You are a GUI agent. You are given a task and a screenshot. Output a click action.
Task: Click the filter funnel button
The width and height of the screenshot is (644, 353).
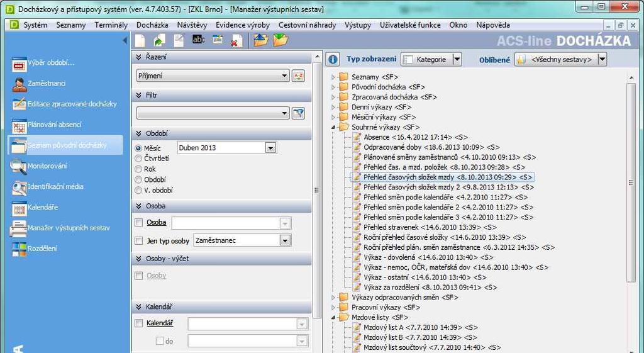pos(298,113)
